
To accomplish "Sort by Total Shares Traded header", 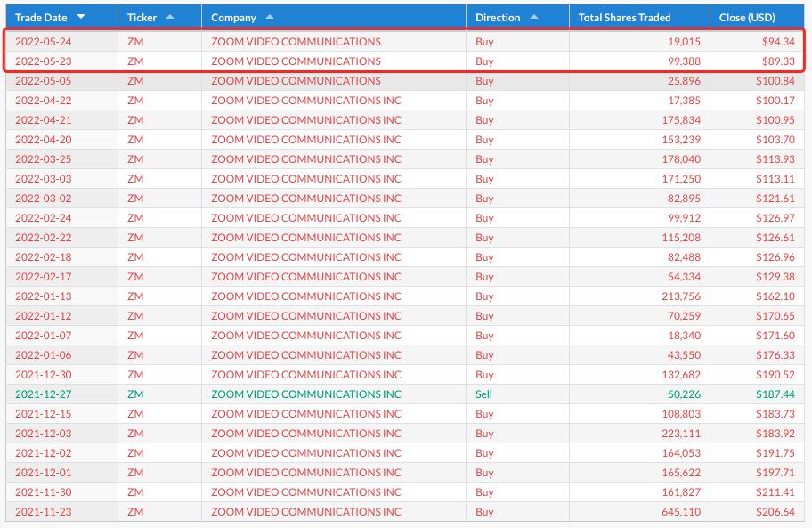I will (x=624, y=17).
